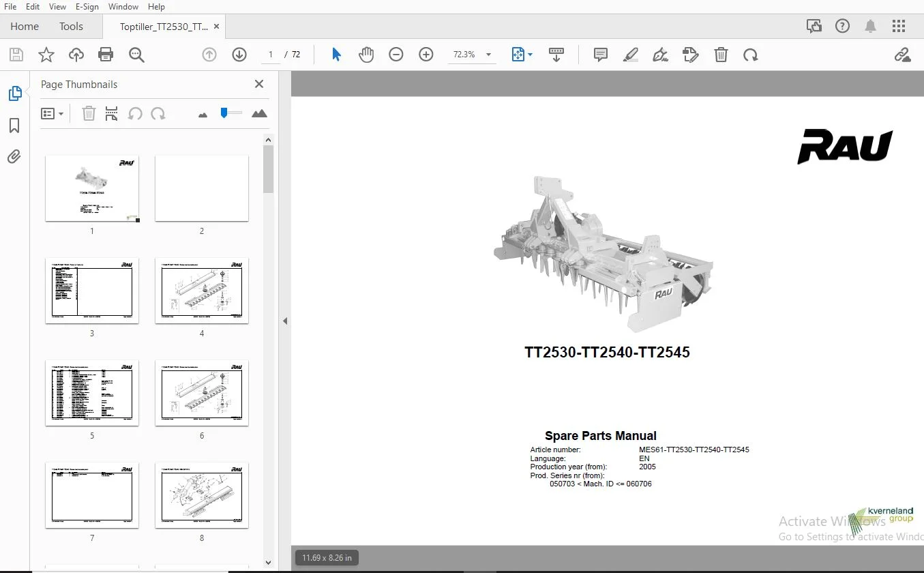
Task: Open the E-Sign menu
Action: point(87,6)
